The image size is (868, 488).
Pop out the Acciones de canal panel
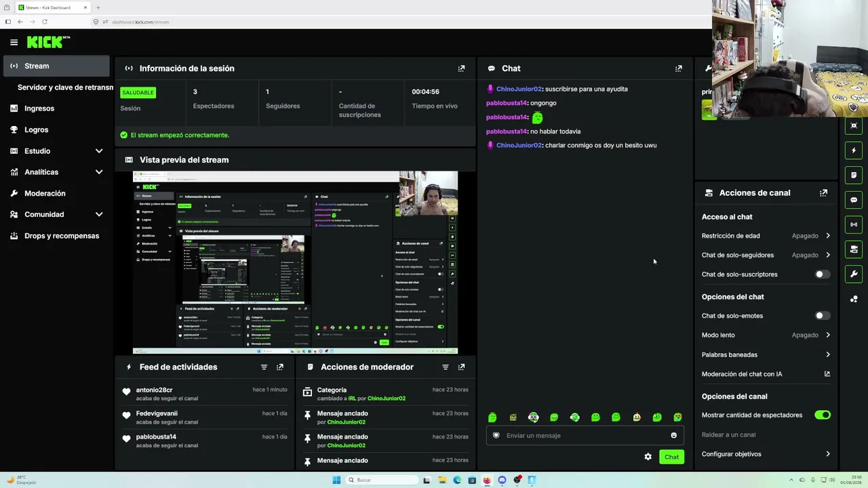point(823,192)
